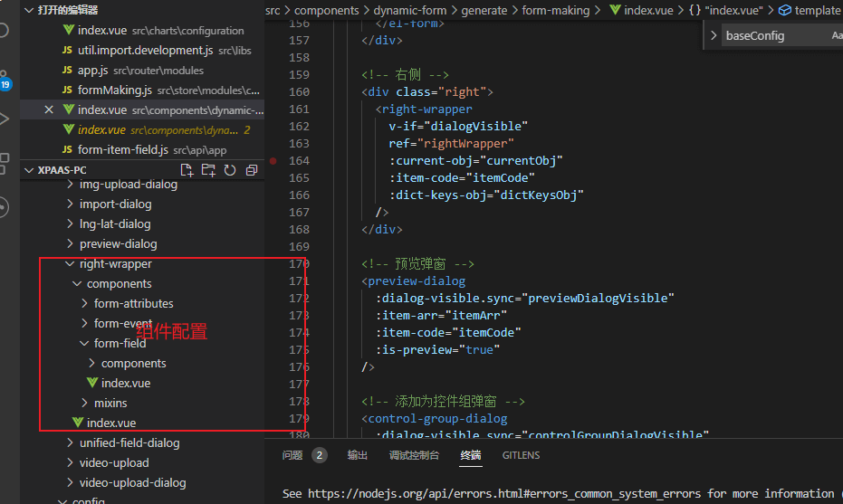Open index.vue directly under right-wrapper

click(x=111, y=423)
